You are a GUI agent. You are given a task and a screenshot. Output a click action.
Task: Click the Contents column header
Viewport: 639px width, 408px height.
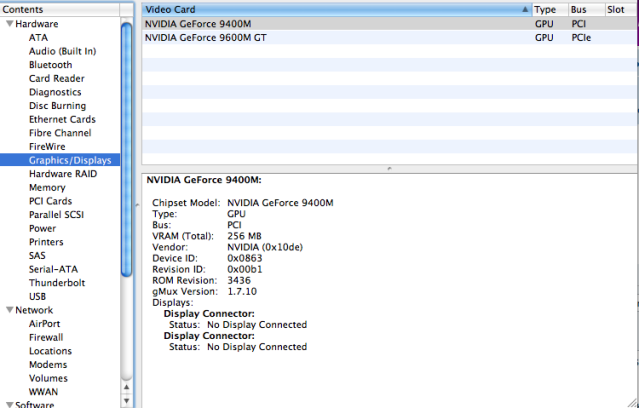point(60,9)
